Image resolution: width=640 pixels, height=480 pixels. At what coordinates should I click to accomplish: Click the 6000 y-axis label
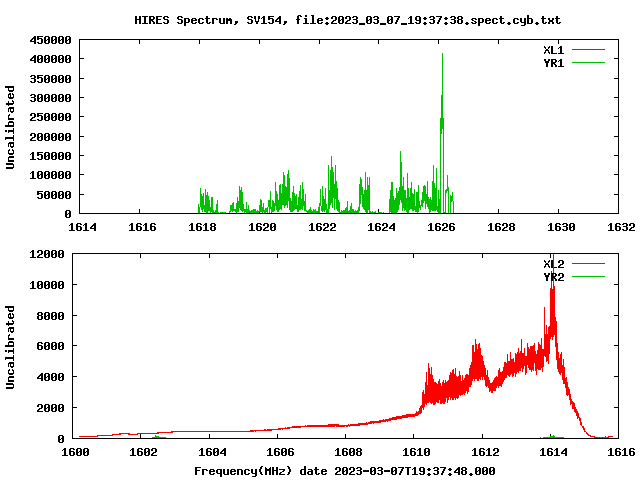click(x=51, y=346)
